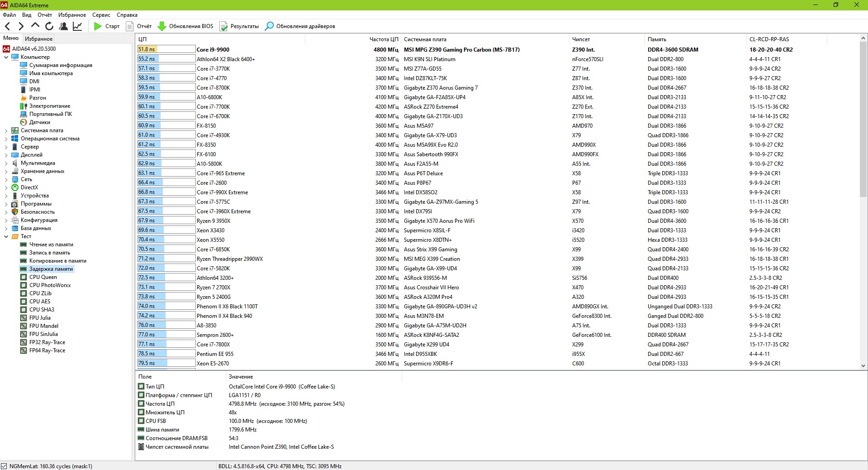Sort by the Системная плата column header
Image resolution: width=868 pixels, height=470 pixels.
[x=485, y=39]
